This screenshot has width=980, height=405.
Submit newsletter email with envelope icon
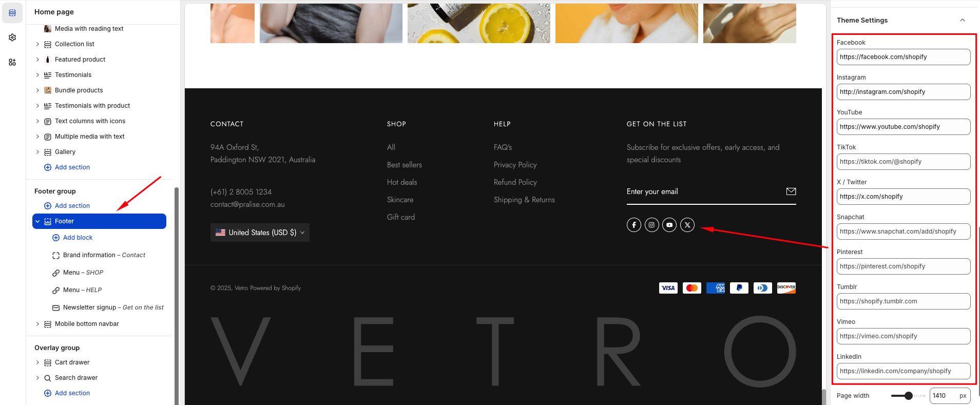click(791, 191)
